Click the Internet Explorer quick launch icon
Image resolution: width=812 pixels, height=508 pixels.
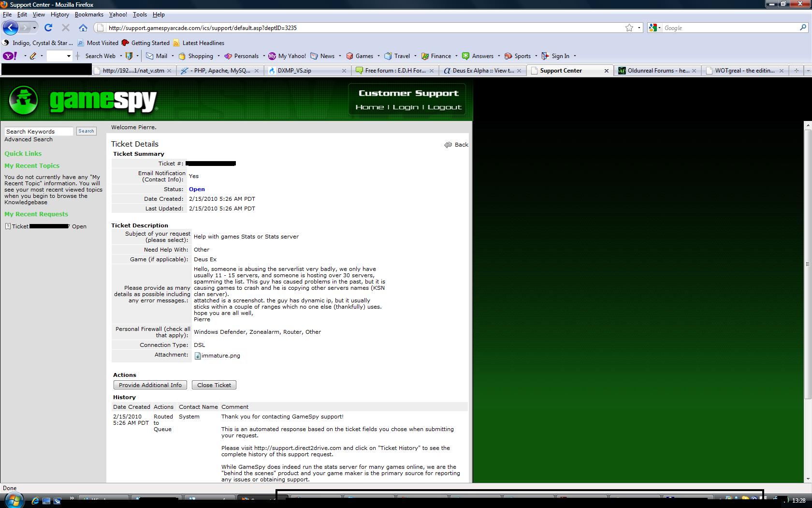pos(35,501)
